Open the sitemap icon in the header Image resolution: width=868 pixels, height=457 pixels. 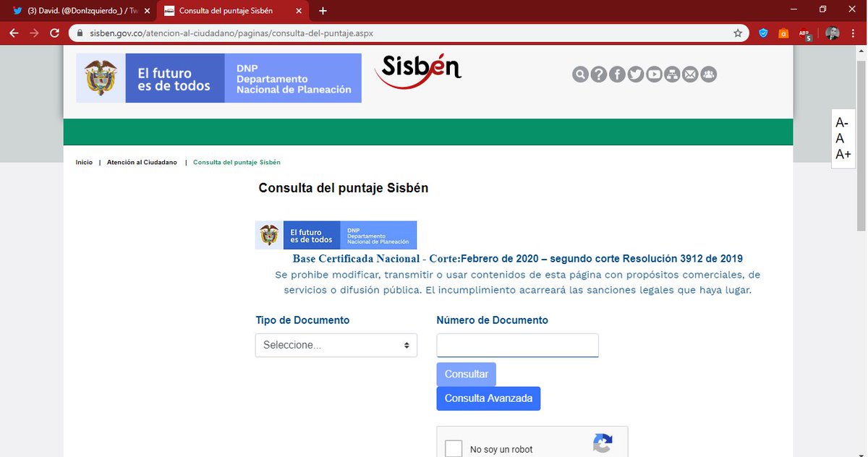(673, 74)
